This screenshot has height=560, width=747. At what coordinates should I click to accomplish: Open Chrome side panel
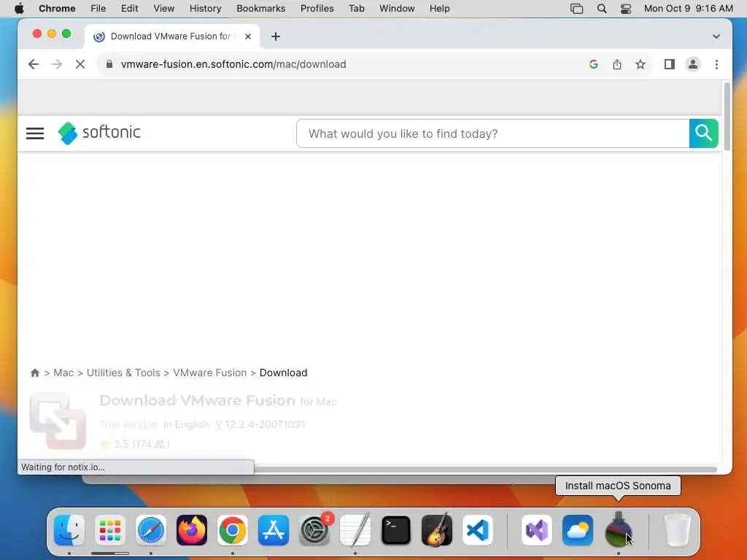point(670,64)
